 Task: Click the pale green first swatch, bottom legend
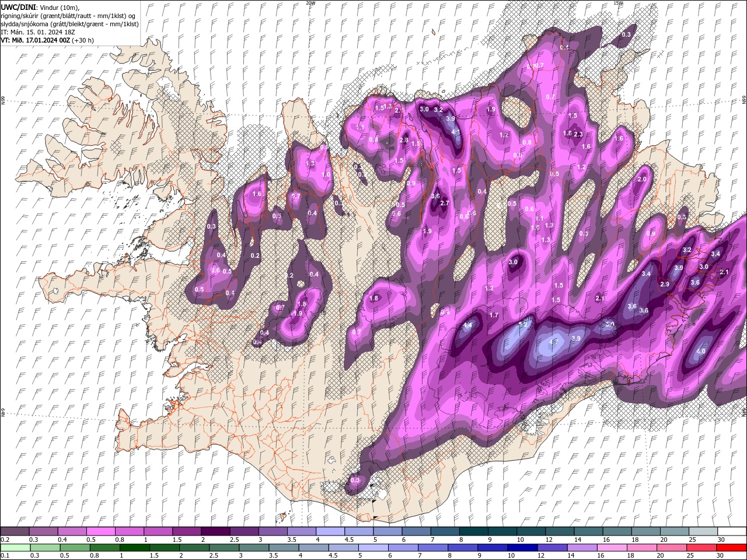coord(15,548)
